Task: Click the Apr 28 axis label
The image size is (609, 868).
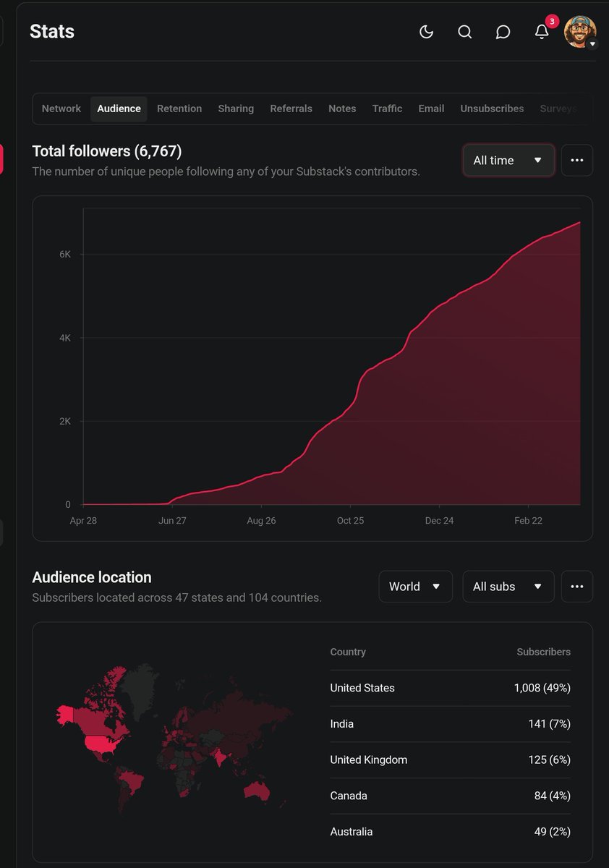Action: [x=83, y=521]
